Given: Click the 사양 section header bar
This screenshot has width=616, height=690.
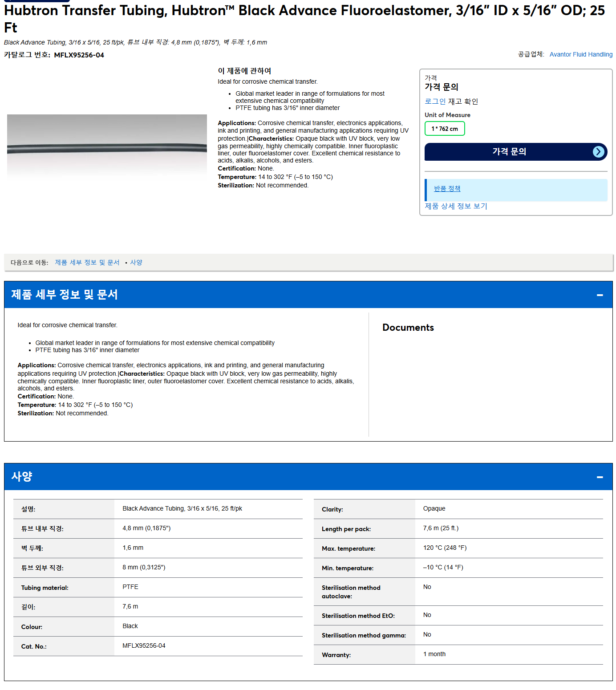Looking at the screenshot, I should click(308, 477).
